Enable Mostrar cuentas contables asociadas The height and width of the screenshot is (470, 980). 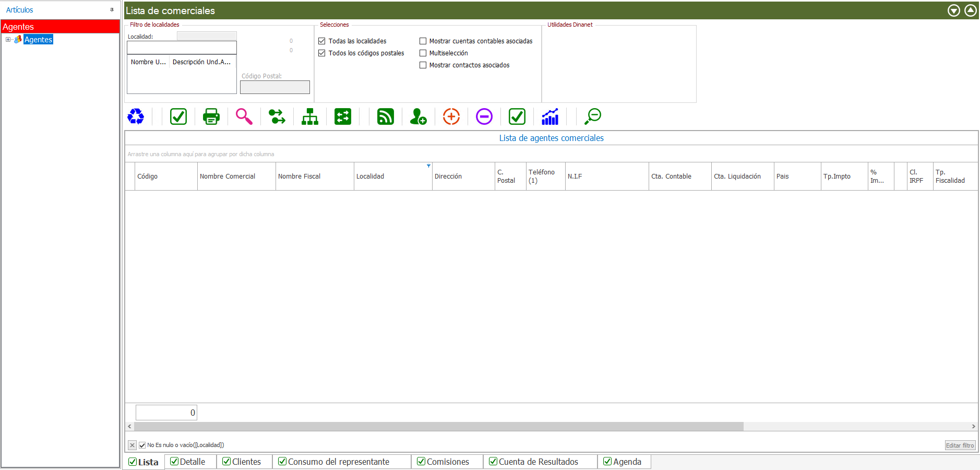(x=423, y=41)
